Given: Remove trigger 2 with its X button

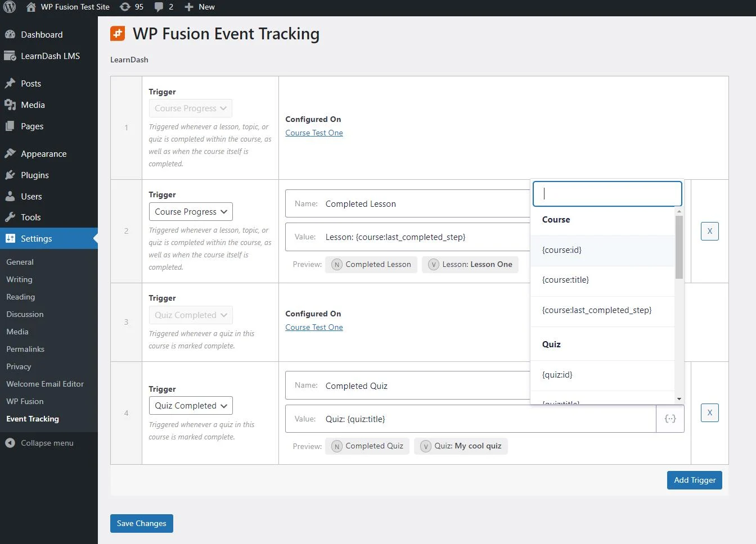Looking at the screenshot, I should pyautogui.click(x=710, y=231).
